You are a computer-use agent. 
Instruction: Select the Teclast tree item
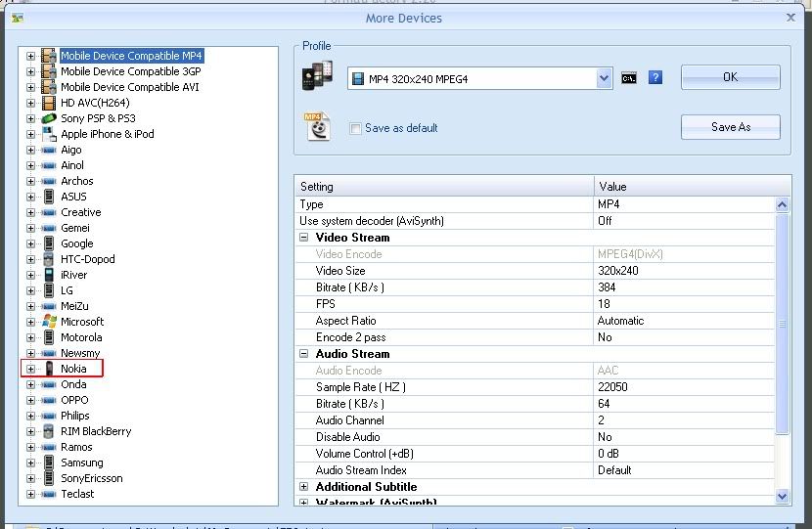point(77,493)
